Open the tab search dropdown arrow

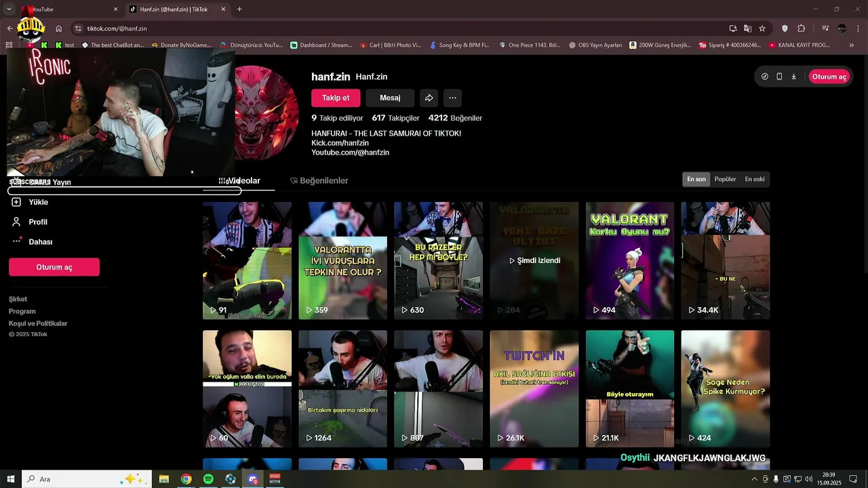tap(9, 9)
